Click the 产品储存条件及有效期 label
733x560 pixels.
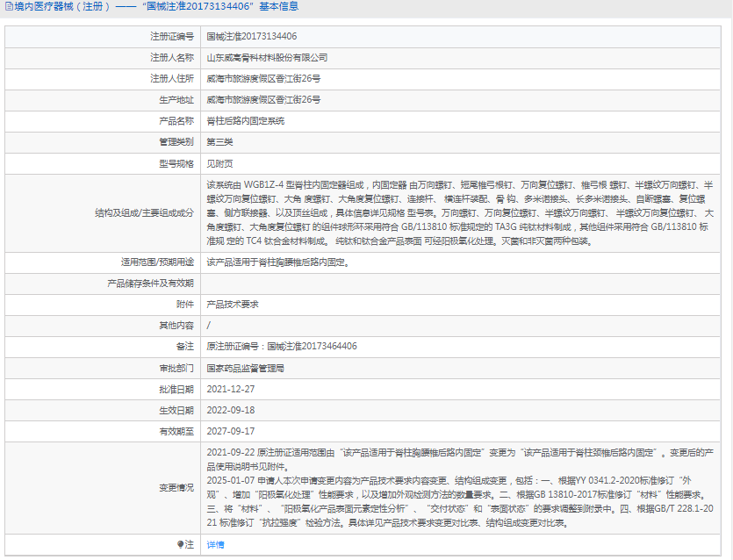(x=150, y=284)
